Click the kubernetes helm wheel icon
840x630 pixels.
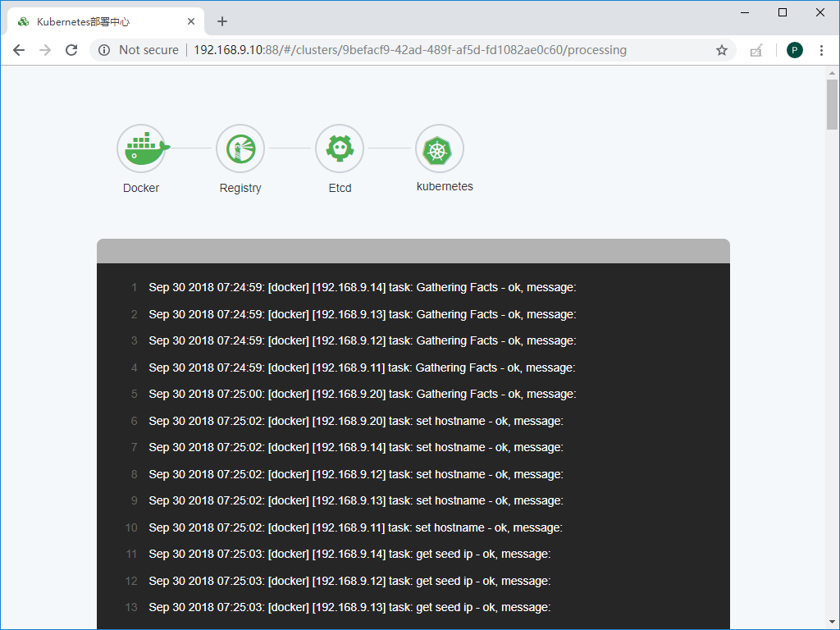click(440, 148)
